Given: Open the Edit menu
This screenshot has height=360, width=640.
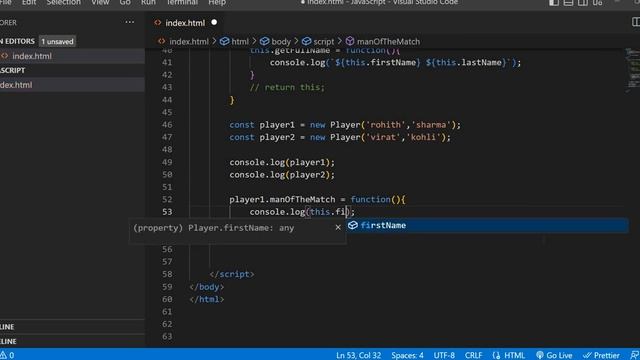Looking at the screenshot, I should click(x=29, y=2).
